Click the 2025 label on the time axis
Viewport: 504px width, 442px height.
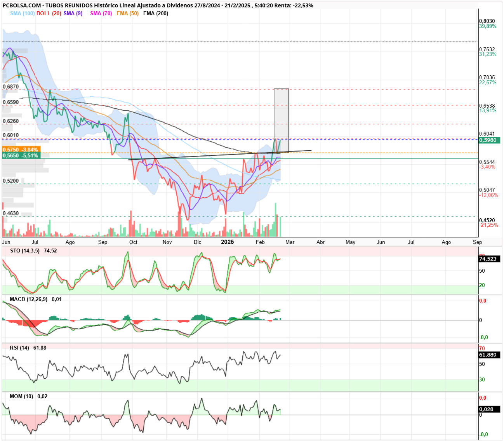(228, 242)
